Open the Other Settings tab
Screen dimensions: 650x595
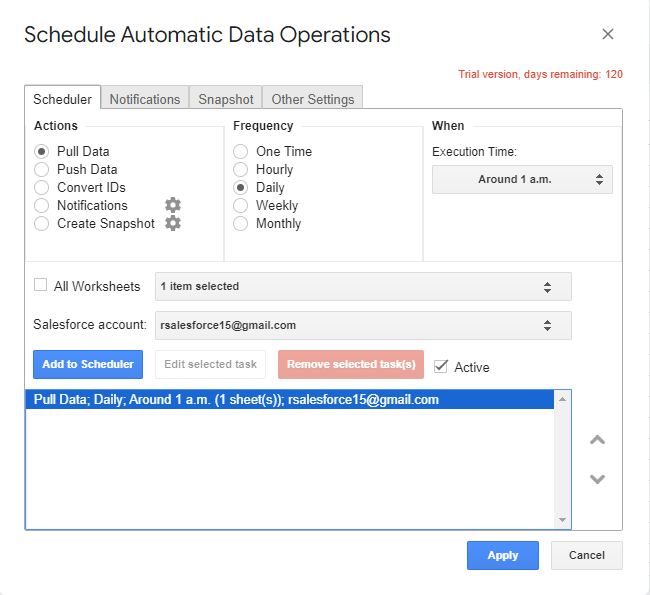tap(312, 99)
